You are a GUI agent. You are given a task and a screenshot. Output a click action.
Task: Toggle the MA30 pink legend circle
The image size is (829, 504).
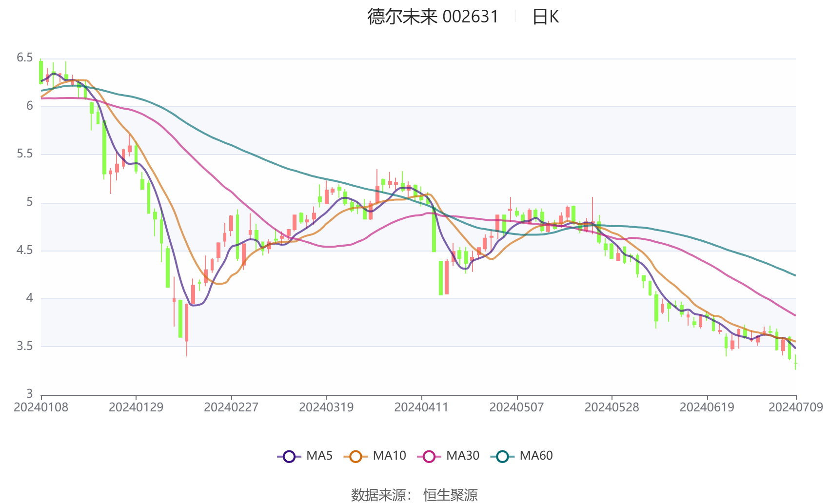pos(429,456)
